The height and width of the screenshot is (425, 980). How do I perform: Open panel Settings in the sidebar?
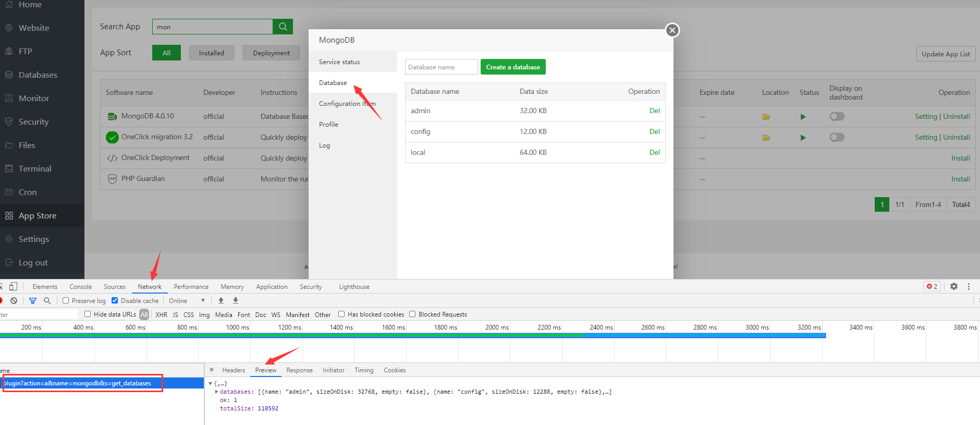[x=34, y=239]
